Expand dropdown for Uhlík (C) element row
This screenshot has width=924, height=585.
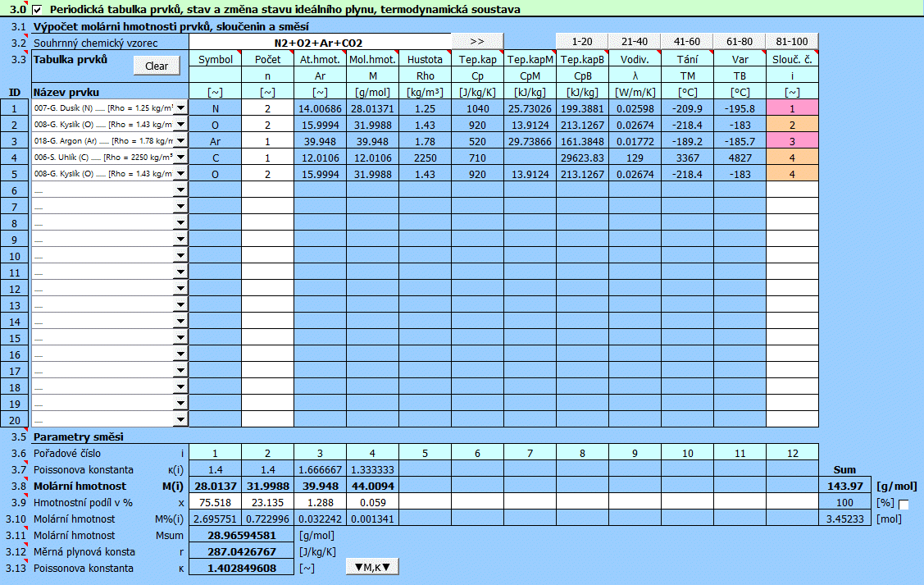[x=180, y=157]
